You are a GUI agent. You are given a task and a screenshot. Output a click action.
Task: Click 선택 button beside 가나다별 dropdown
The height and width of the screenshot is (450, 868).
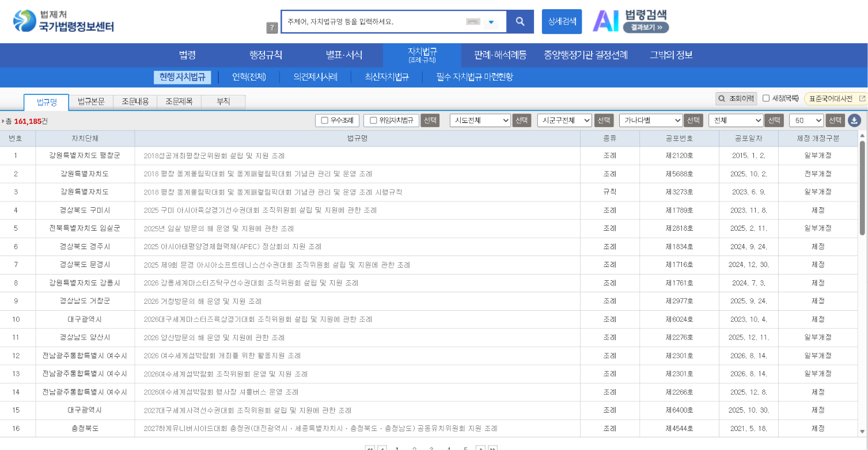click(693, 120)
